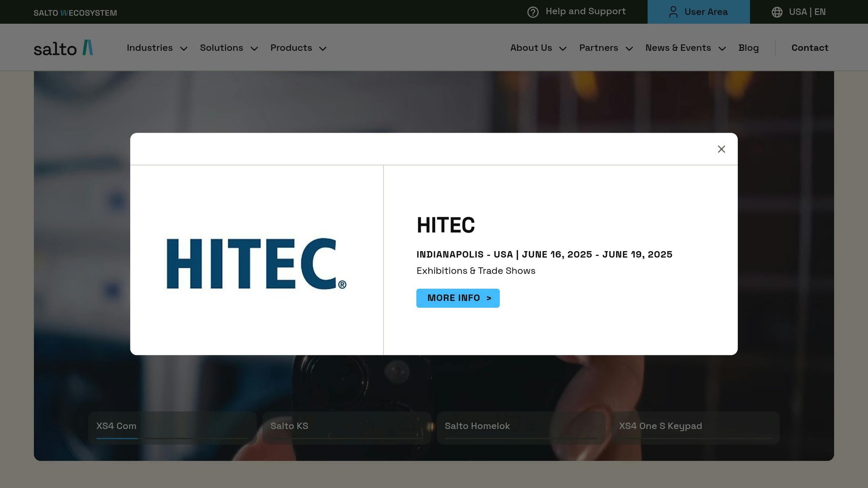
Task: Click the HITEC logo image
Action: pyautogui.click(x=256, y=263)
